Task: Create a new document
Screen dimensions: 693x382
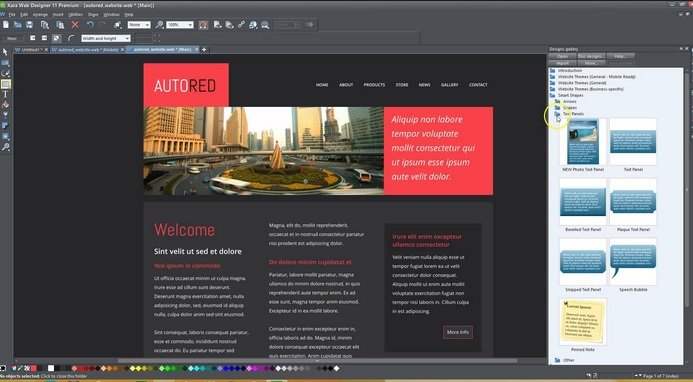Action: 6,25
